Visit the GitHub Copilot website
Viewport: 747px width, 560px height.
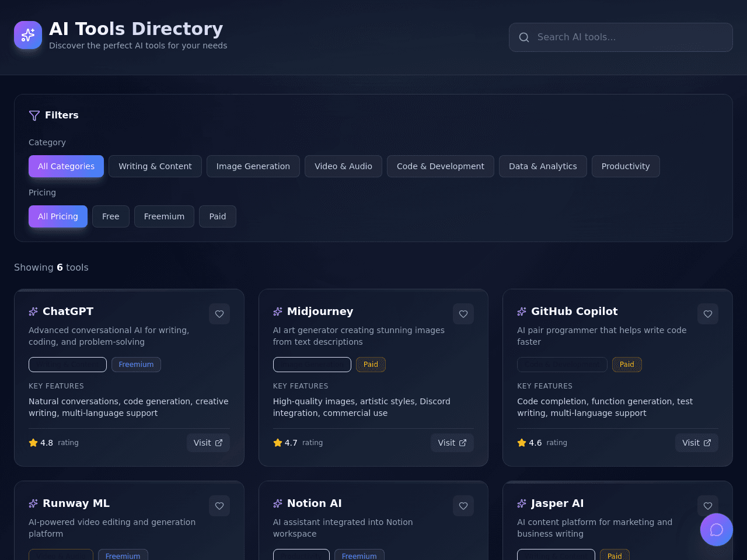pos(697,443)
